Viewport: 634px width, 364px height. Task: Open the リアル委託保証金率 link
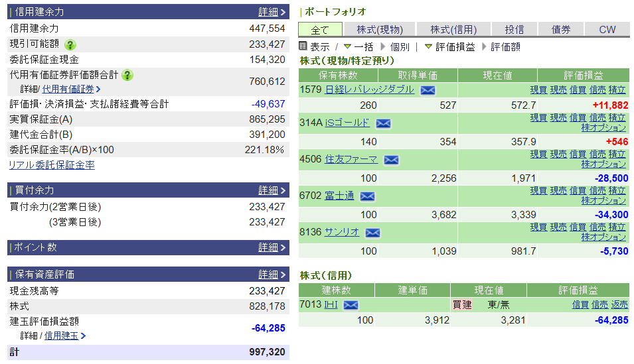pos(52,165)
